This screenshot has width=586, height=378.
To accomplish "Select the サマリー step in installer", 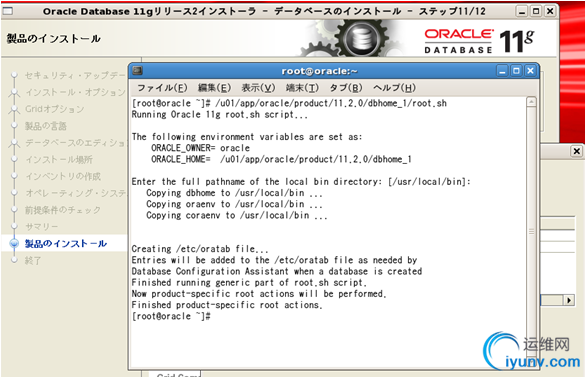I will coord(41,227).
